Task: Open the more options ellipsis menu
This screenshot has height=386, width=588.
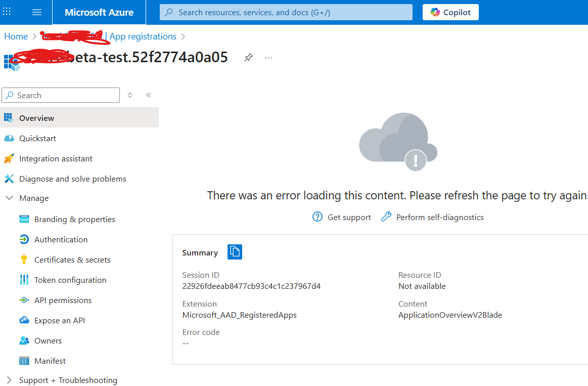Action: (268, 58)
